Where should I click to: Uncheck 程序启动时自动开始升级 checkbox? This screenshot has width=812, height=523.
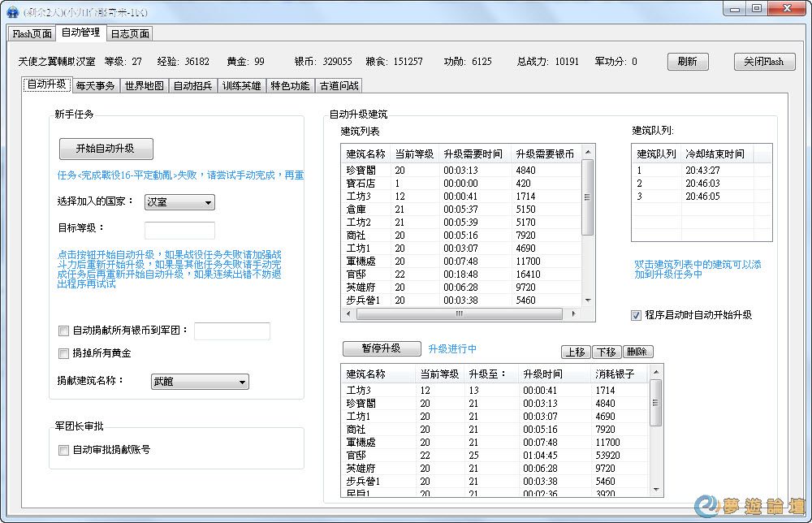[x=637, y=315]
